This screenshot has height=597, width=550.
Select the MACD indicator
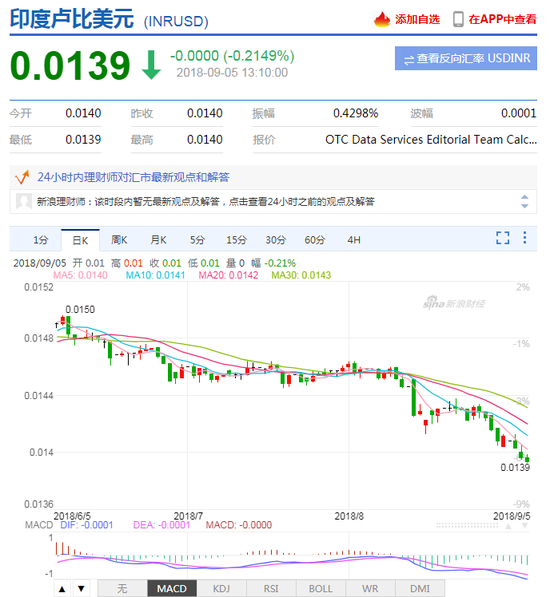point(172,589)
